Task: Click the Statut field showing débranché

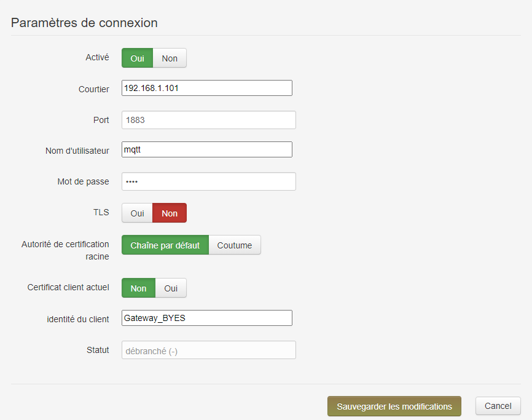Action: (x=209, y=350)
